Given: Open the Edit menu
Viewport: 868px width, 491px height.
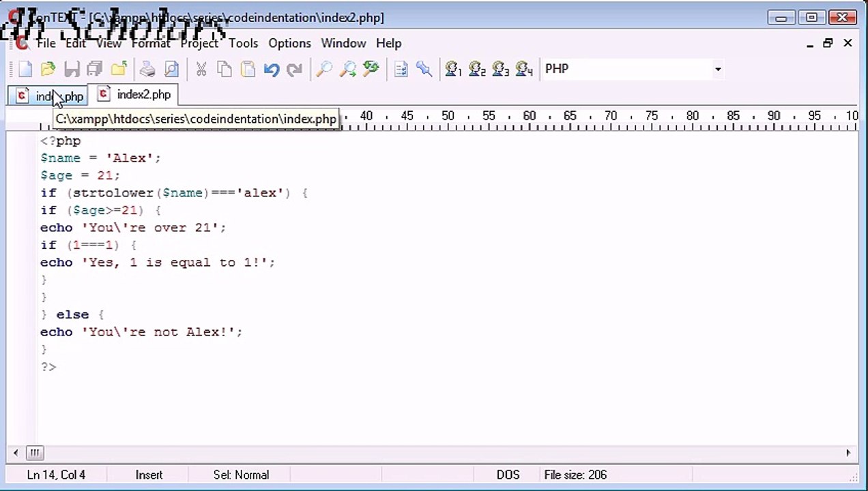Looking at the screenshot, I should (x=76, y=43).
